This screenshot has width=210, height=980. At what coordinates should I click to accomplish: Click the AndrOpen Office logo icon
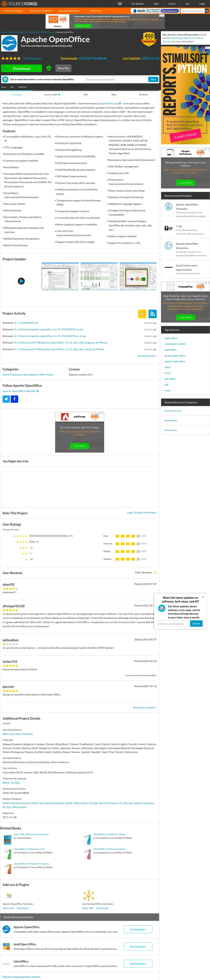click(7, 946)
